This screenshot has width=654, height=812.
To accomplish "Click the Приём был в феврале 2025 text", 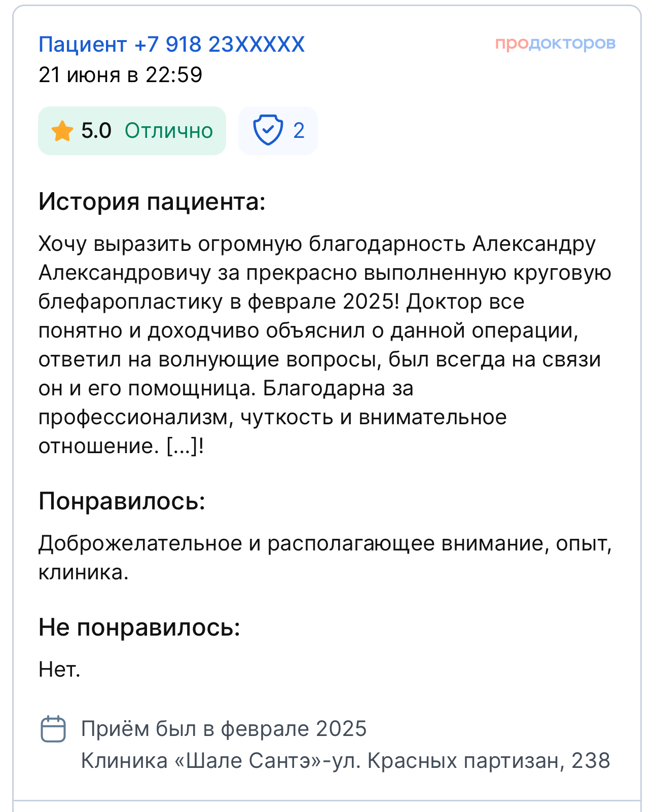I will click(224, 729).
